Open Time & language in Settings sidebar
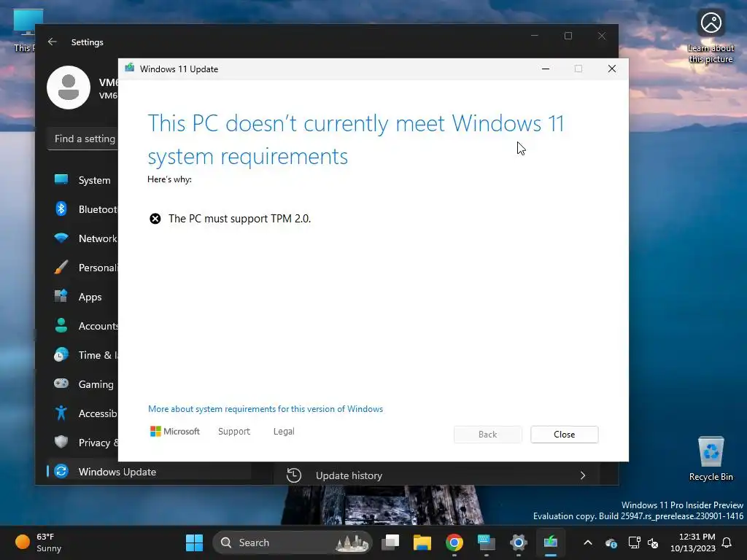The width and height of the screenshot is (747, 560). (x=83, y=355)
